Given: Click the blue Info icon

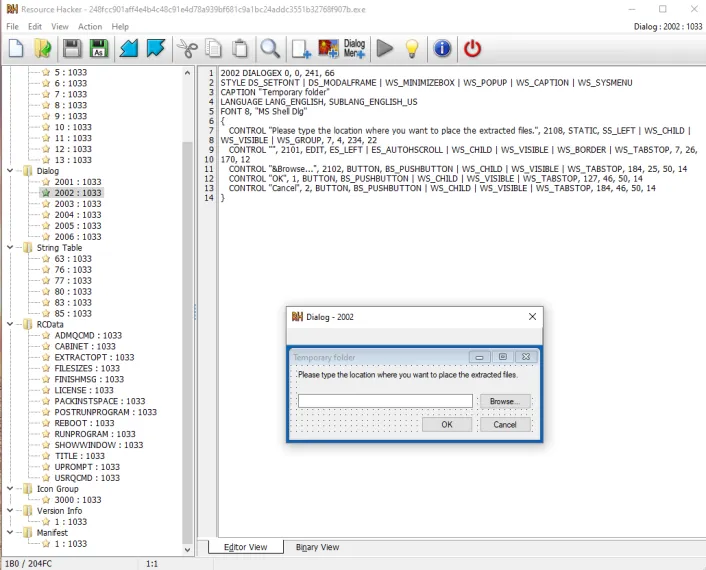Looking at the screenshot, I should pos(442,48).
